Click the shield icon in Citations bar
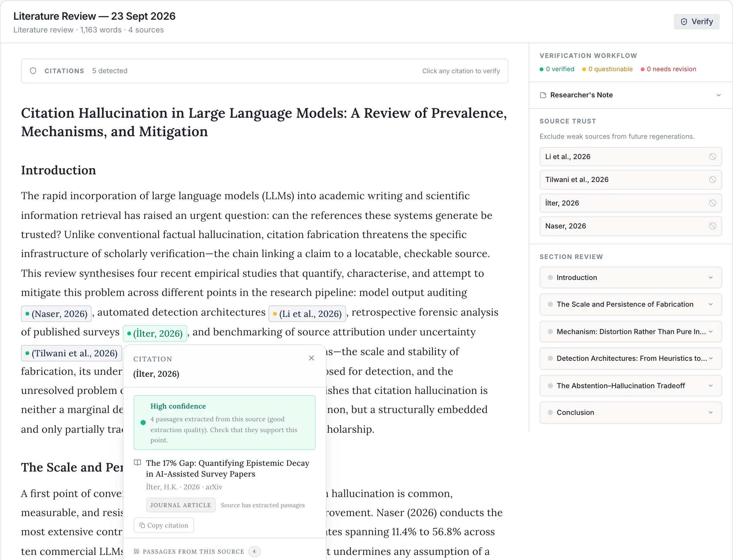Viewport: 733px width, 560px height. pyautogui.click(x=33, y=71)
